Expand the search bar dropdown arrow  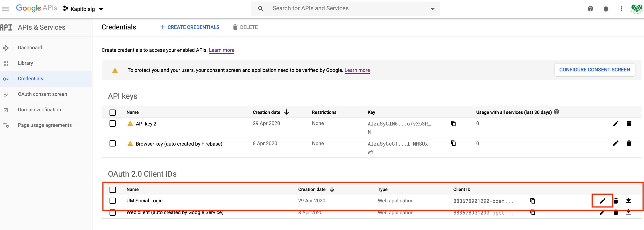432,9
